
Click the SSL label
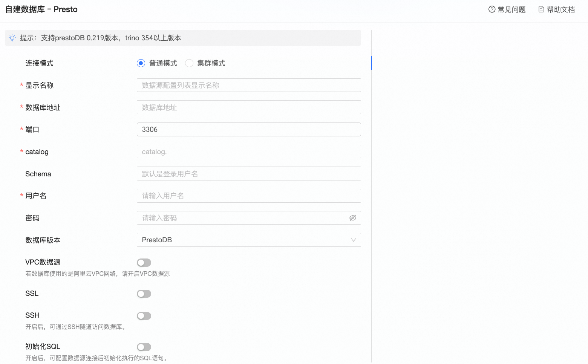[32, 293]
